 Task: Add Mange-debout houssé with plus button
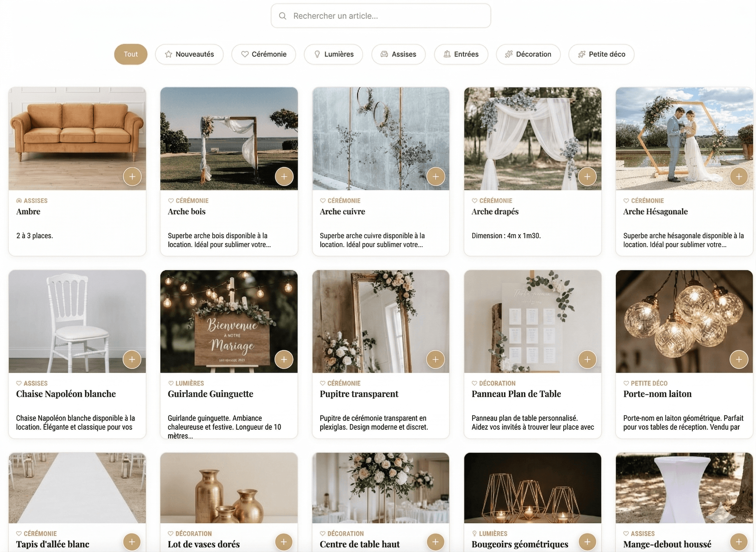[739, 542]
